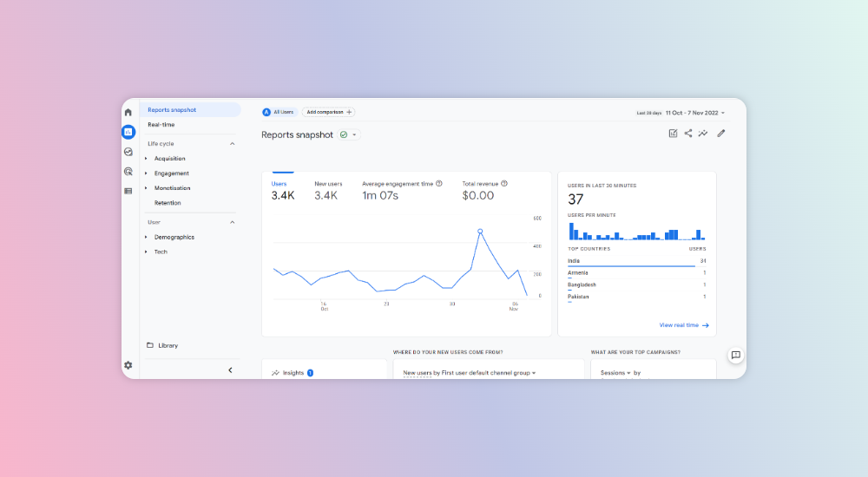
Task: Expand the Tech tree arrow
Action: (x=146, y=252)
